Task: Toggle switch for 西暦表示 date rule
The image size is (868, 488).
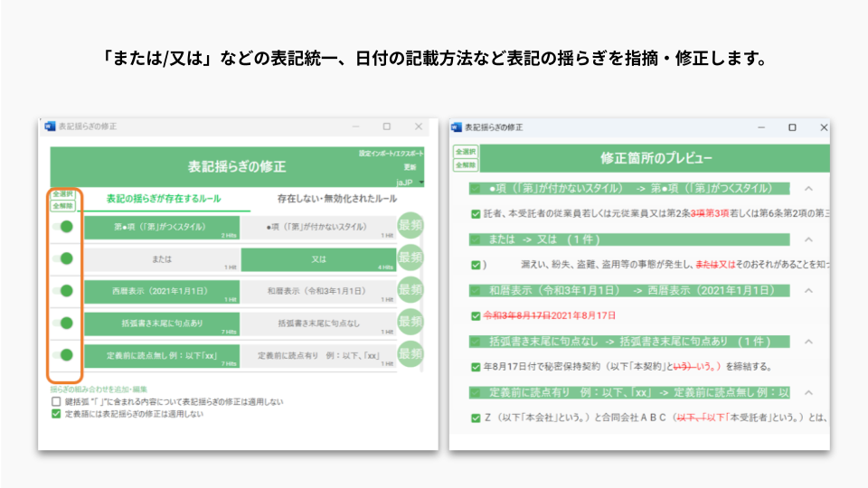Action: [x=63, y=290]
